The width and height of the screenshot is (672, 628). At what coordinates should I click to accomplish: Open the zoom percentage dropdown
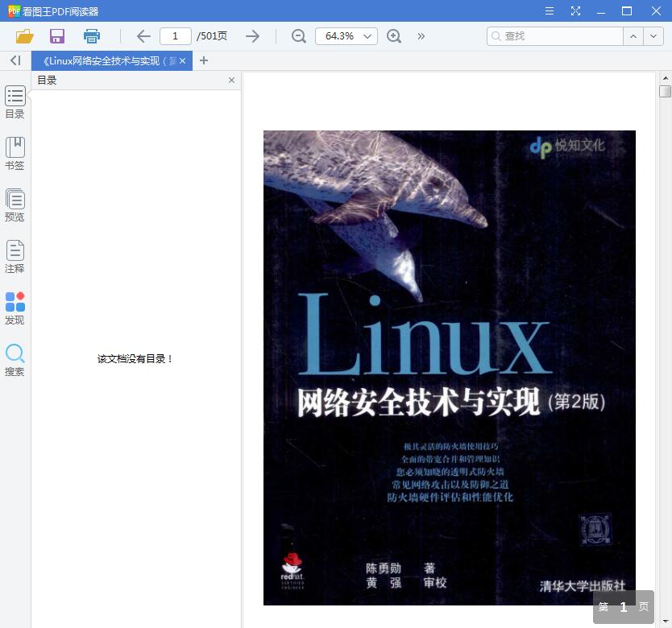(x=346, y=36)
